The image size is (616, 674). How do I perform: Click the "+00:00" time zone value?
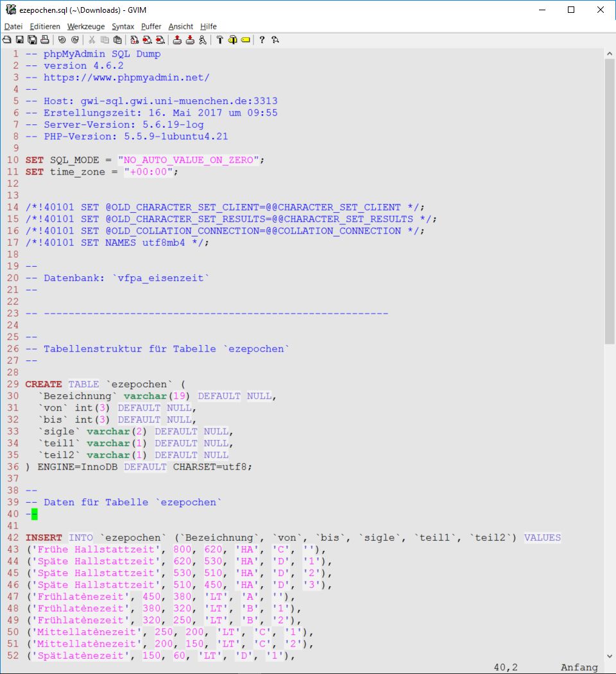[x=148, y=172]
